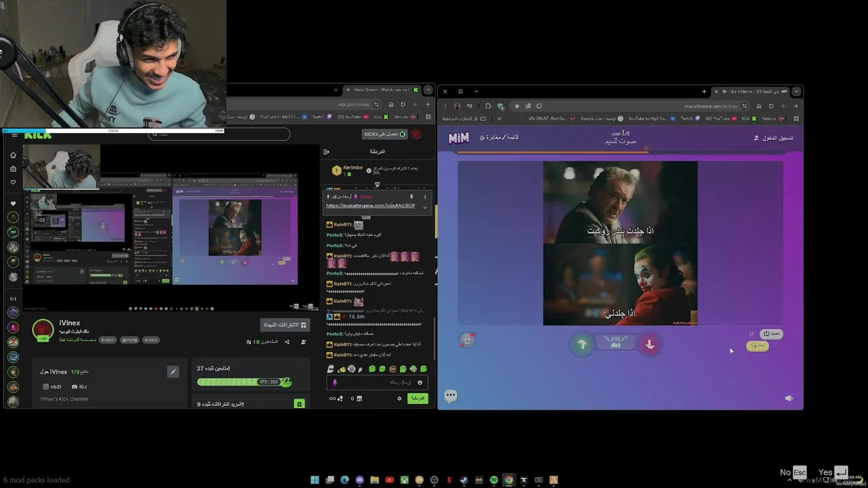Viewport: 868px width, 488px height.
Task: Open the Chrome three-dot menu in the meme window
Action: pyautogui.click(x=445, y=106)
